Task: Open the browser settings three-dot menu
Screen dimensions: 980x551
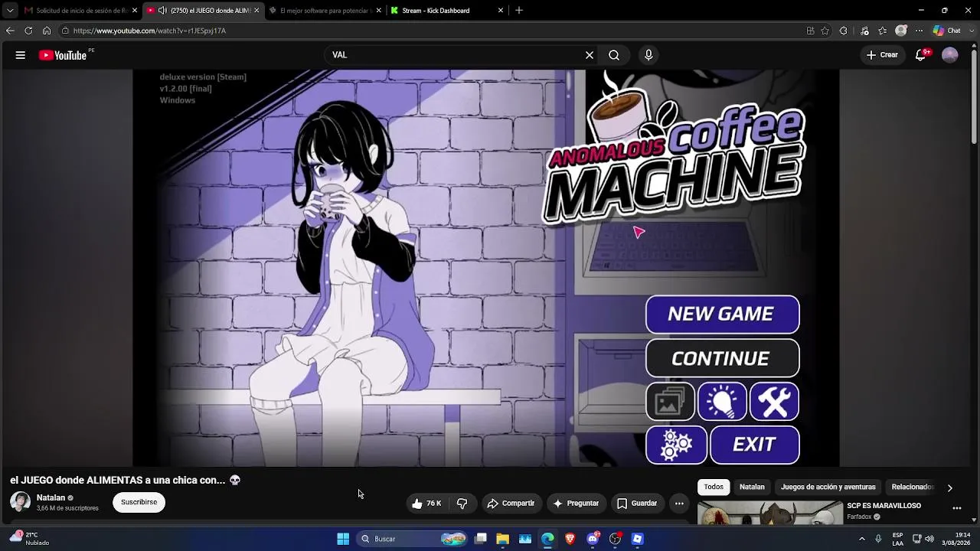Action: coord(920,31)
